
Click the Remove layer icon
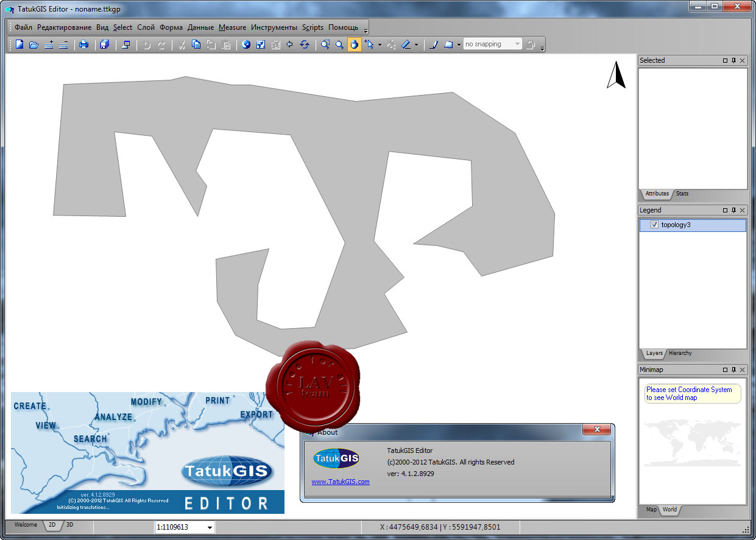pos(63,44)
